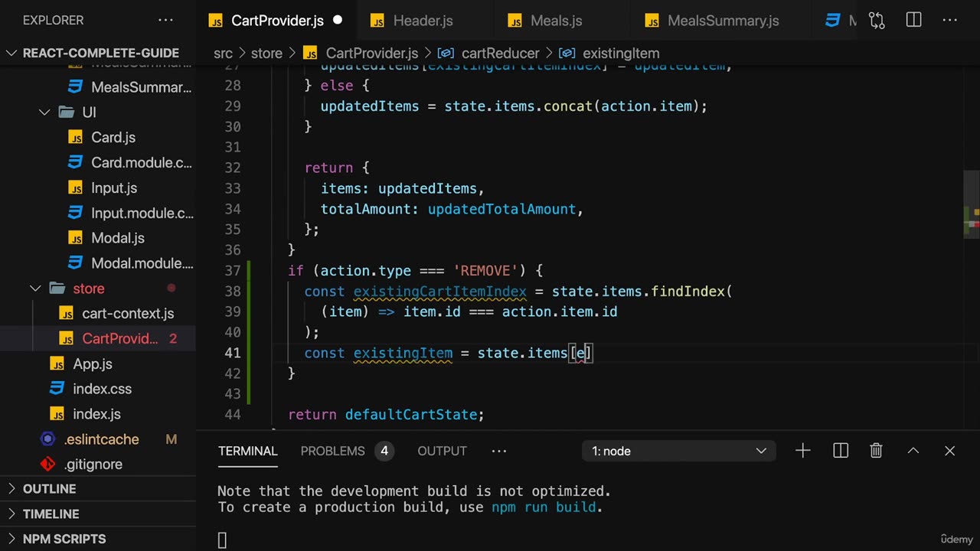The width and height of the screenshot is (980, 551).
Task: Open editor more actions menu
Action: coord(950,21)
